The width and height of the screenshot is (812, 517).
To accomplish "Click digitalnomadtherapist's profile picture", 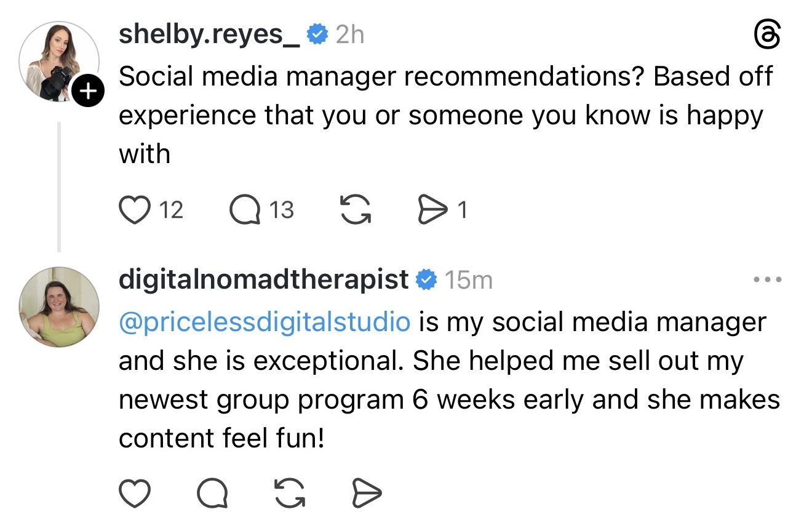I will pos(59,307).
